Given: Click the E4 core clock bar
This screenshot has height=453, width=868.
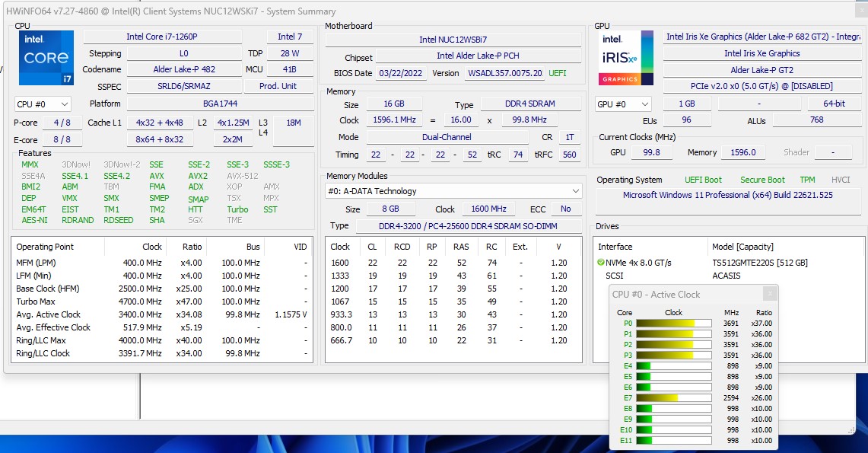Looking at the screenshot, I should pyautogui.click(x=674, y=365).
